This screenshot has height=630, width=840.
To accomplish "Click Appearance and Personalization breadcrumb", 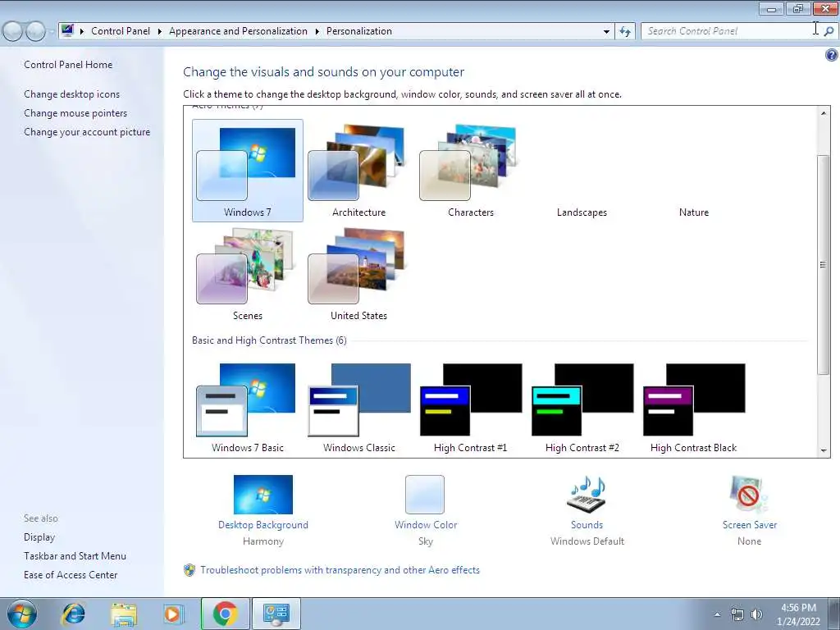I will (x=239, y=31).
